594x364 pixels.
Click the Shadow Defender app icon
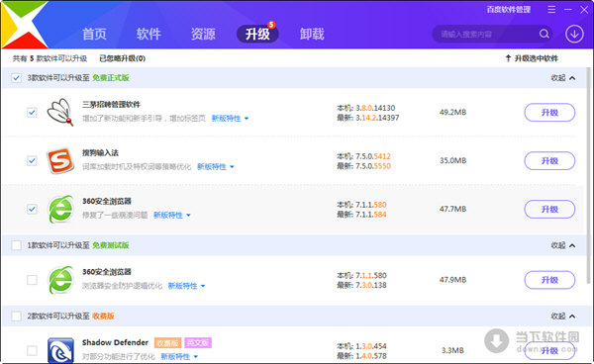[60, 350]
